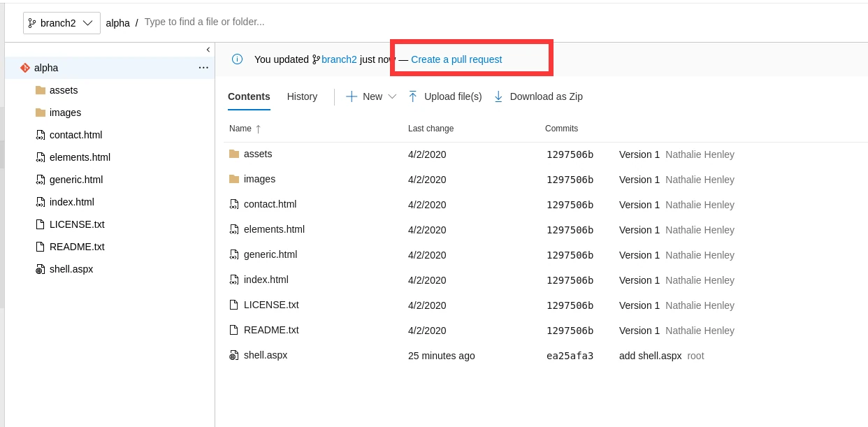Click the elements.html file icon in list
The width and height of the screenshot is (868, 427).
234,229
